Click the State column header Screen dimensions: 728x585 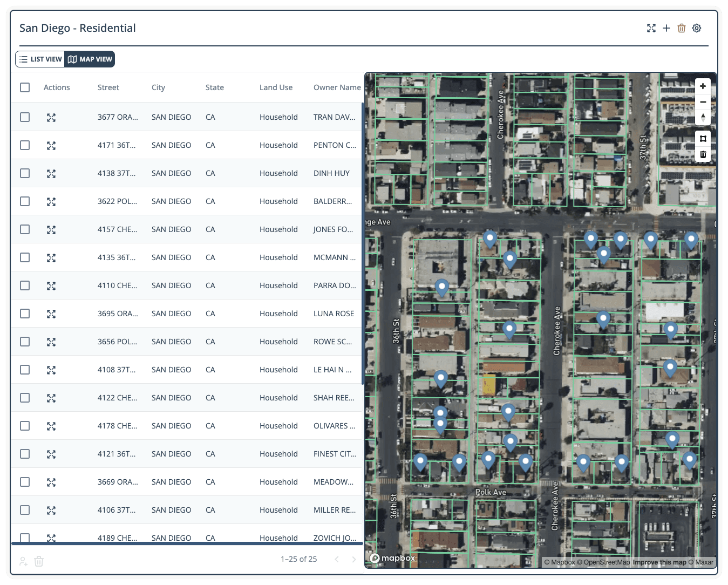click(215, 87)
